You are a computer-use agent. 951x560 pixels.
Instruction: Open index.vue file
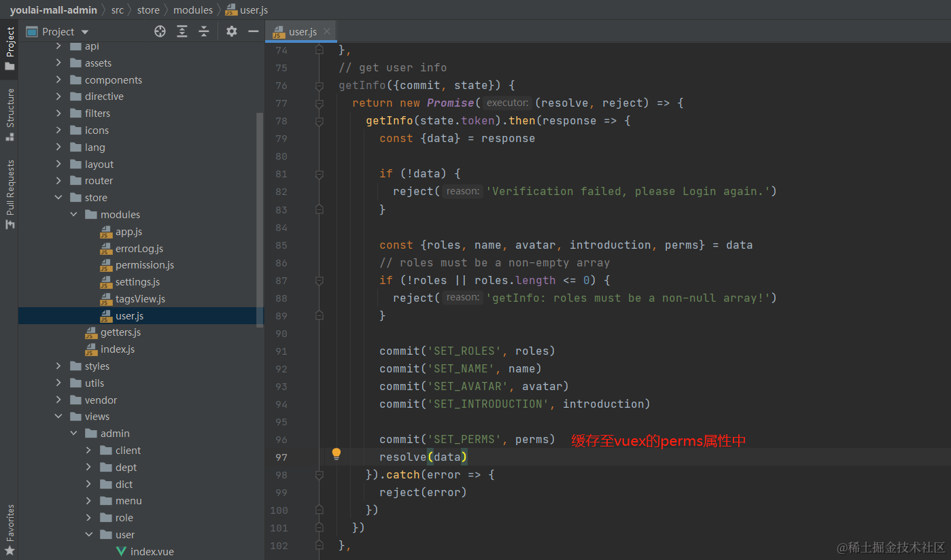tap(152, 552)
